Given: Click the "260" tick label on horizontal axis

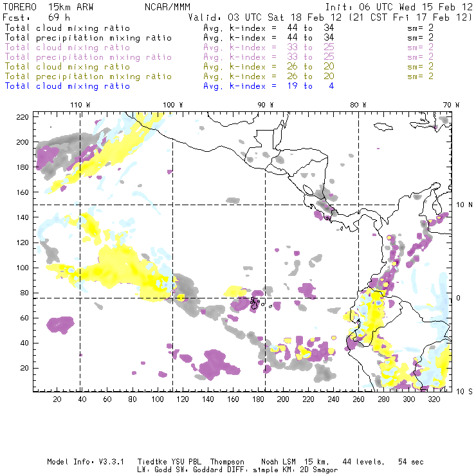Looking at the screenshot, I should (x=358, y=399).
